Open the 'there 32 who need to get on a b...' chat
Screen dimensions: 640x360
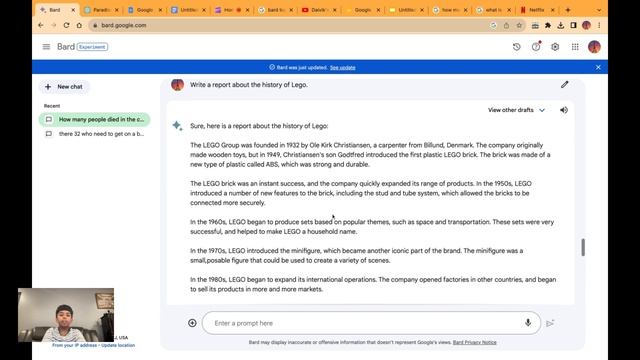click(95, 134)
